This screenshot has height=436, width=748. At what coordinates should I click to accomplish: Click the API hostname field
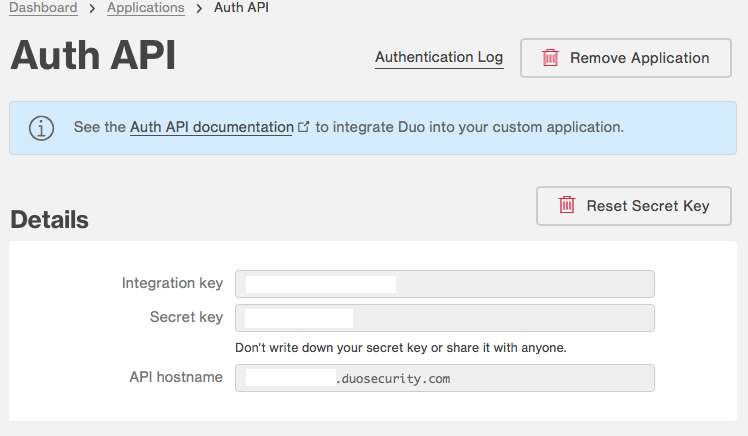[445, 378]
